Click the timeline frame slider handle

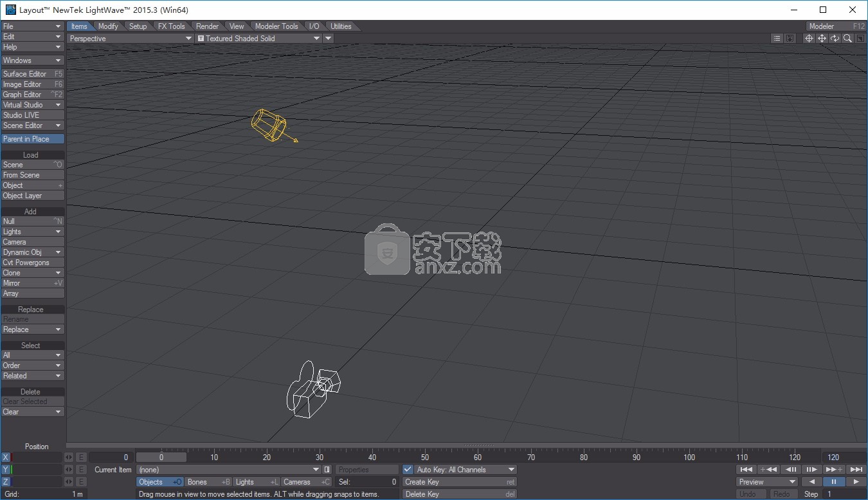(161, 458)
